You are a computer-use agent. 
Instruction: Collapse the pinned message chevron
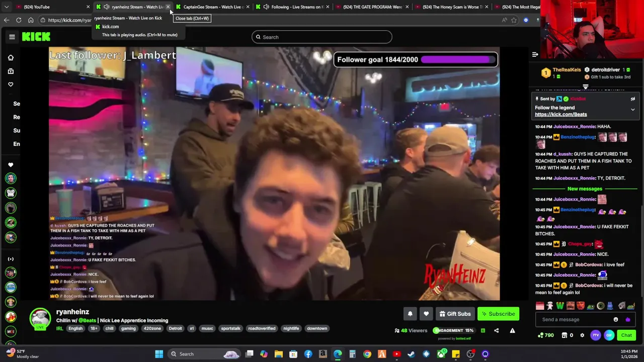click(633, 109)
